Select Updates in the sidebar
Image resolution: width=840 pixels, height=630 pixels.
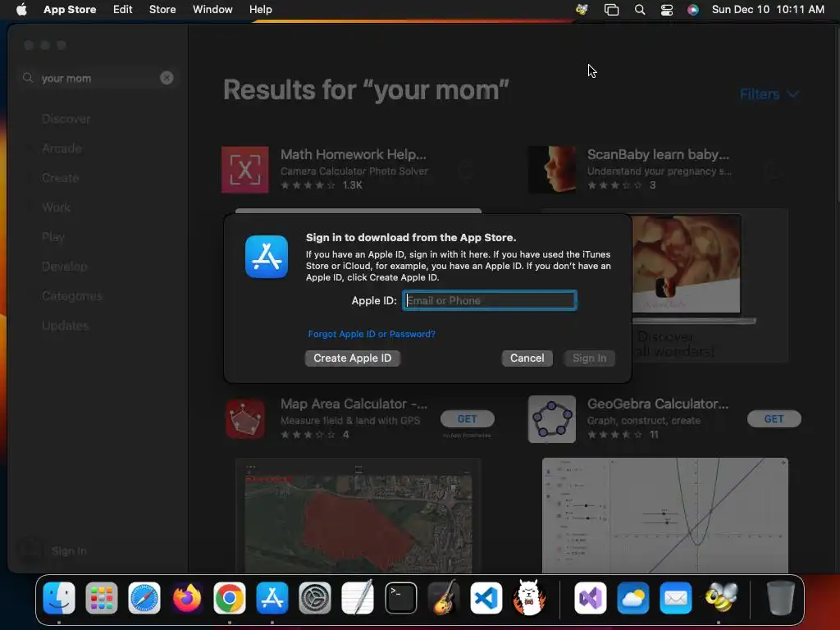[x=66, y=325]
